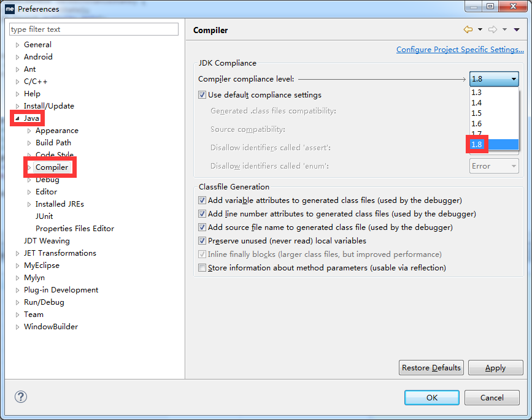Viewport: 532px width, 420px height.
Task: Toggle Add variable attributes checkbox
Action: click(202, 200)
